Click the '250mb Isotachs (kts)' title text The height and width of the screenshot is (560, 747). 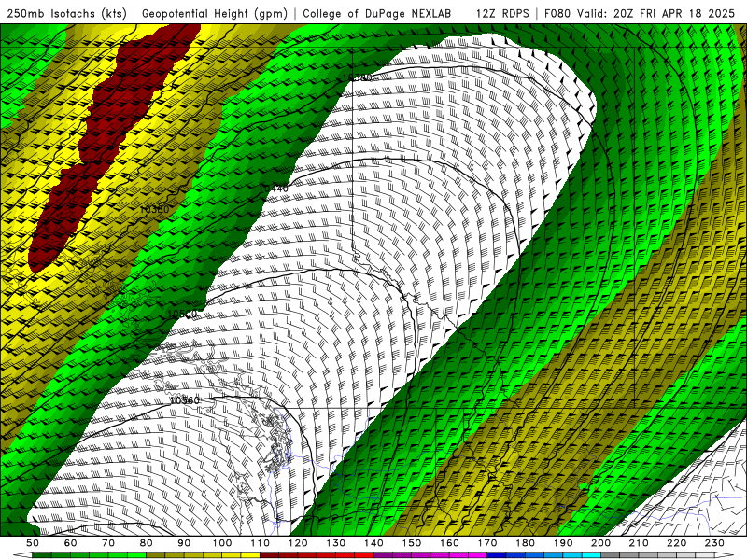[x=66, y=13]
